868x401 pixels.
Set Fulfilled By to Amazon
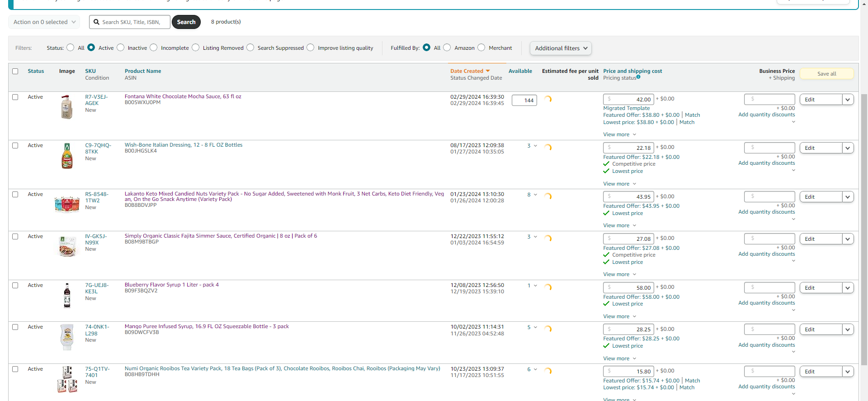[x=447, y=48]
